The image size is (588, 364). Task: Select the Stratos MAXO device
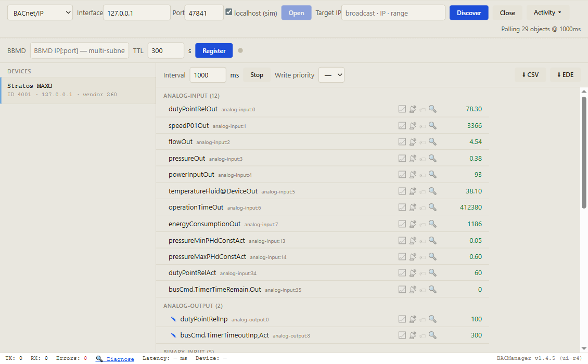pos(78,90)
